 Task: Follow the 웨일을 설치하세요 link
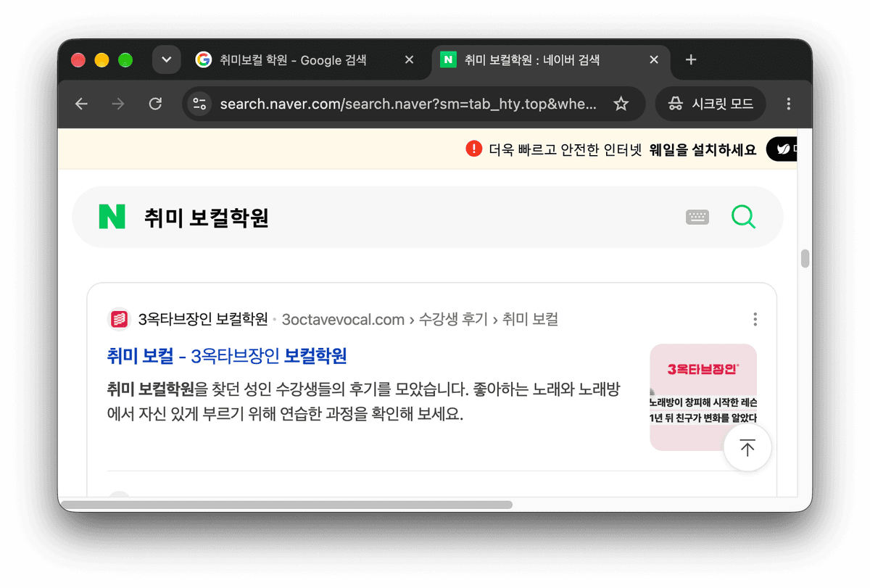pos(703,149)
